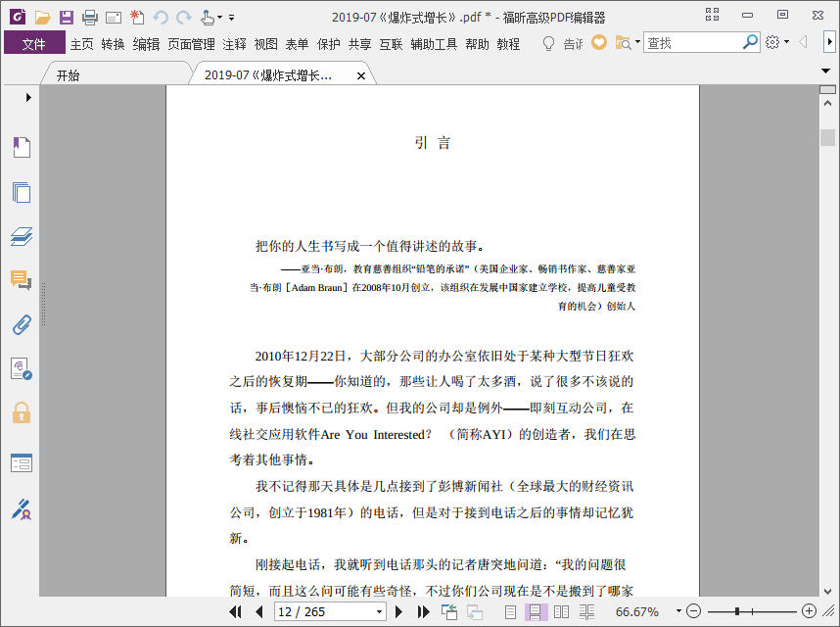Screen dimensions: 840x627
Task: Open the 66.67% zoom level dropdown
Action: (678, 611)
